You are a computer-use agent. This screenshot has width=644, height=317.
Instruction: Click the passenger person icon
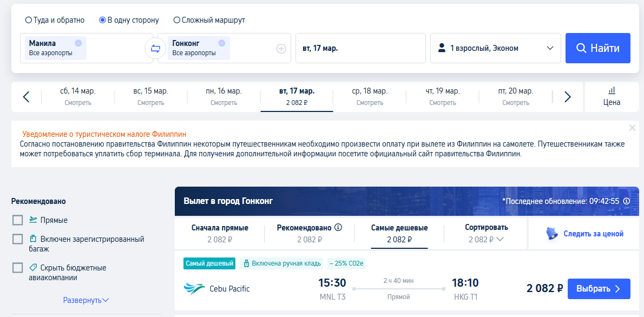[442, 48]
